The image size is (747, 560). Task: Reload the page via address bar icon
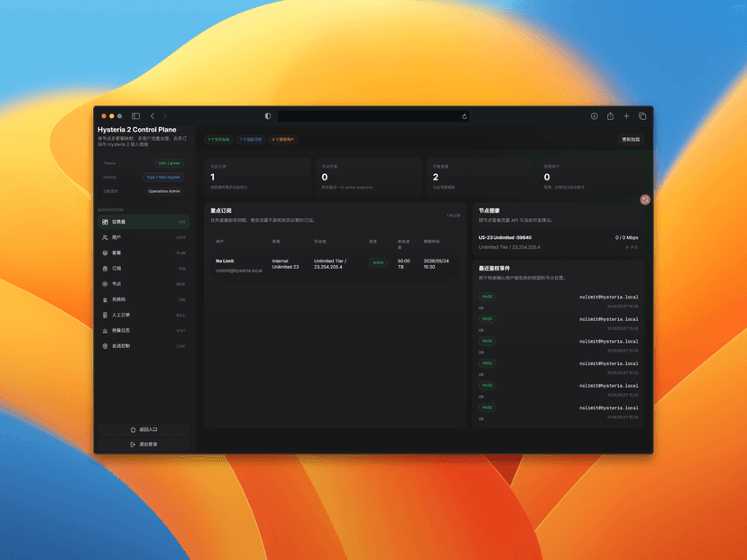point(464,116)
